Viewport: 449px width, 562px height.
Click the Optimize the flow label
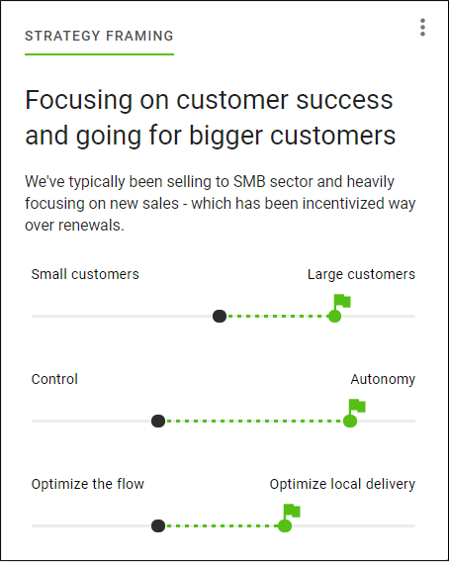(x=88, y=484)
